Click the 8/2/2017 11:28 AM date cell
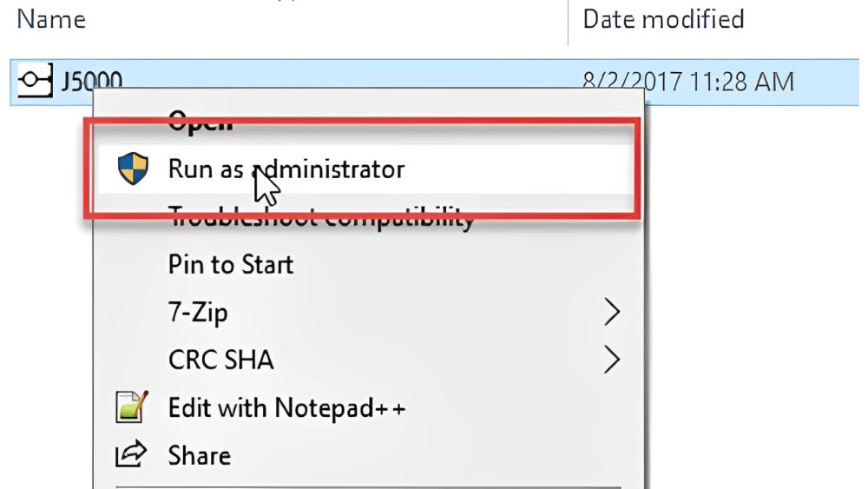Screen dimensions: 868x489 (687, 82)
